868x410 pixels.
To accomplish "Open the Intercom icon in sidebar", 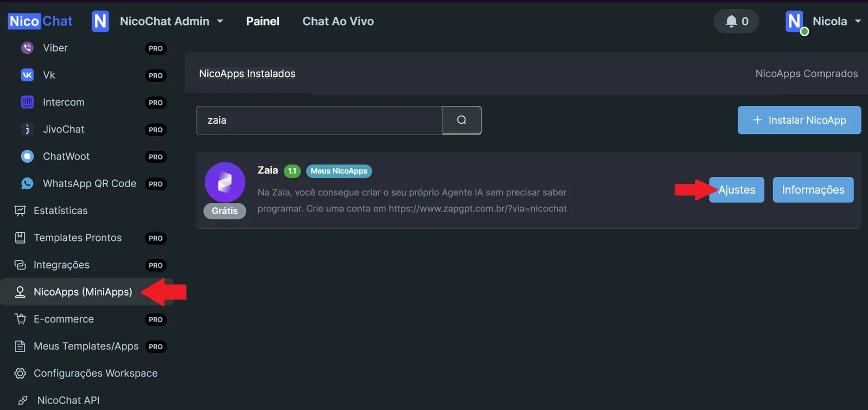I will (27, 102).
